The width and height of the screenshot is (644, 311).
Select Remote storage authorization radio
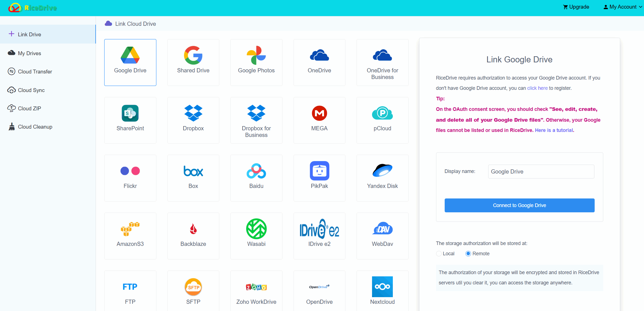[468, 254]
